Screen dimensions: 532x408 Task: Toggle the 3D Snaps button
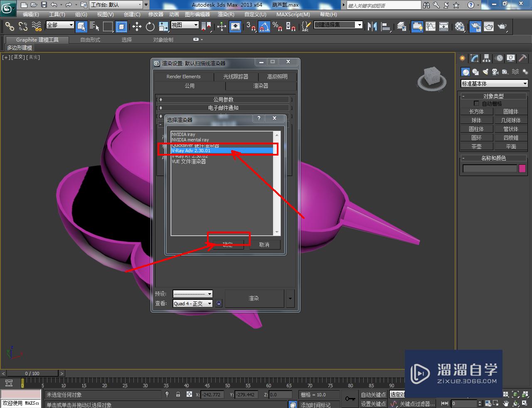(251, 27)
